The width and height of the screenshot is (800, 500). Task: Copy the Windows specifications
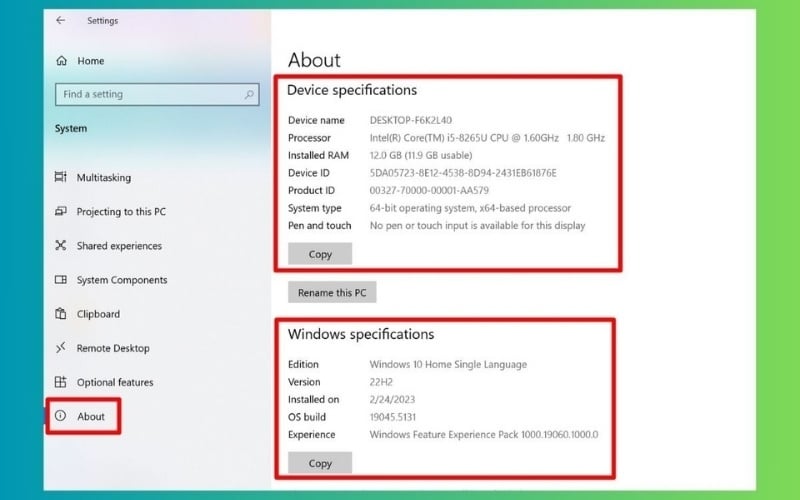click(x=320, y=463)
